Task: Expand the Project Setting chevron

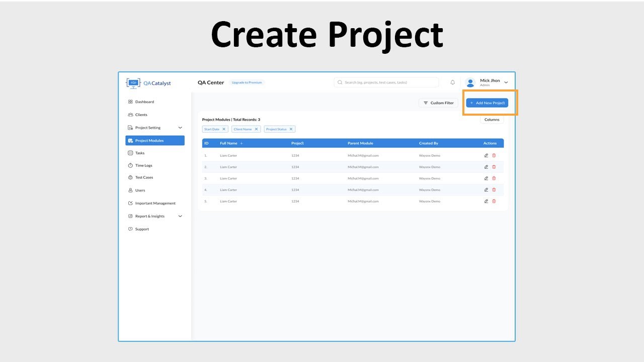Action: click(180, 128)
